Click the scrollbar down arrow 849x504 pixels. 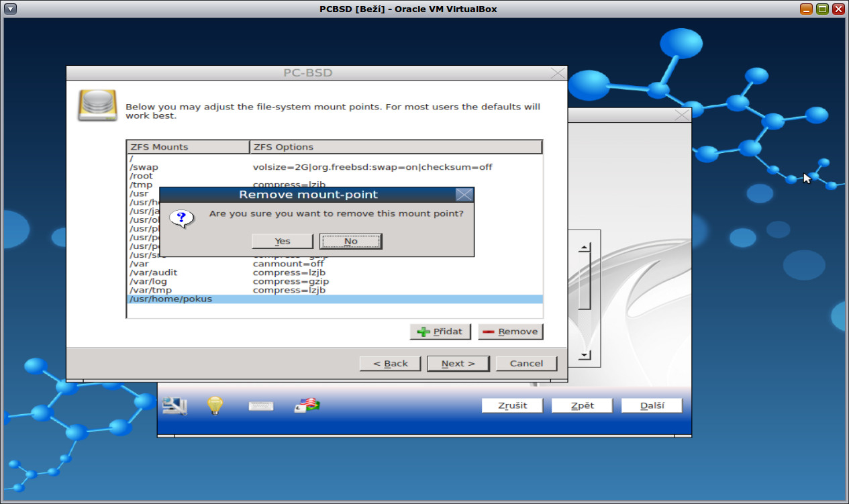pos(583,354)
